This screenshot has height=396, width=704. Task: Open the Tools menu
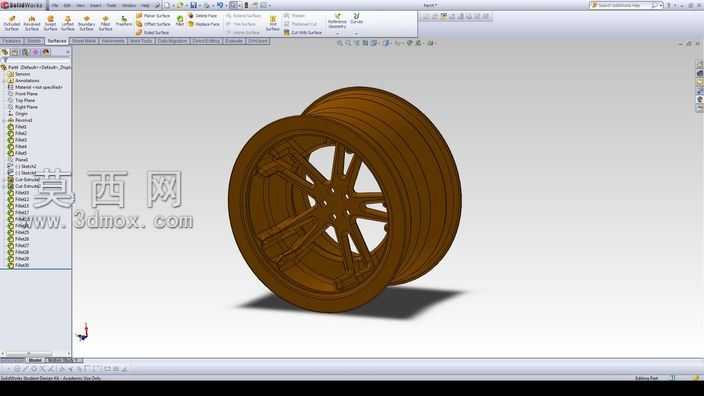pos(111,5)
